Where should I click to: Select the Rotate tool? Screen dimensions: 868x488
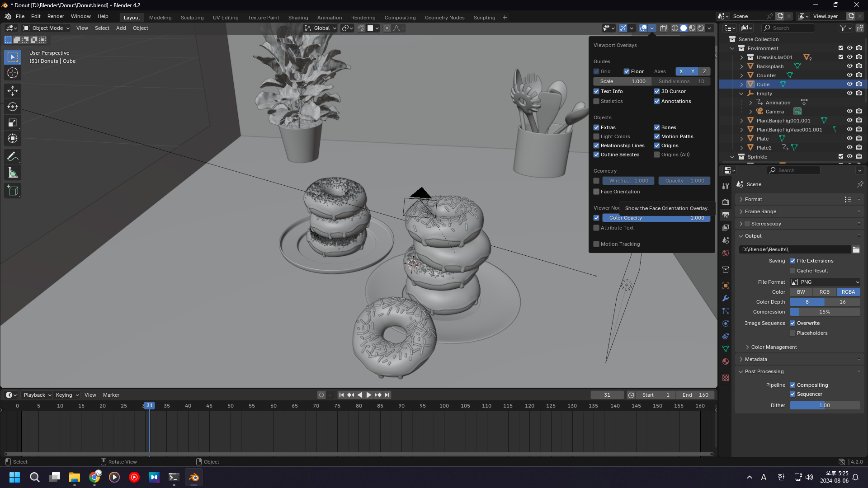point(13,107)
